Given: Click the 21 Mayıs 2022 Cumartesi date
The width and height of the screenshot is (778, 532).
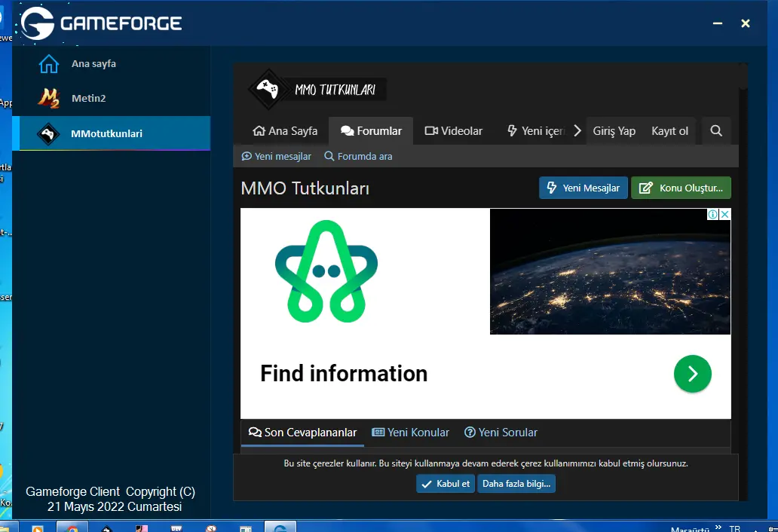Looking at the screenshot, I should 115,506.
